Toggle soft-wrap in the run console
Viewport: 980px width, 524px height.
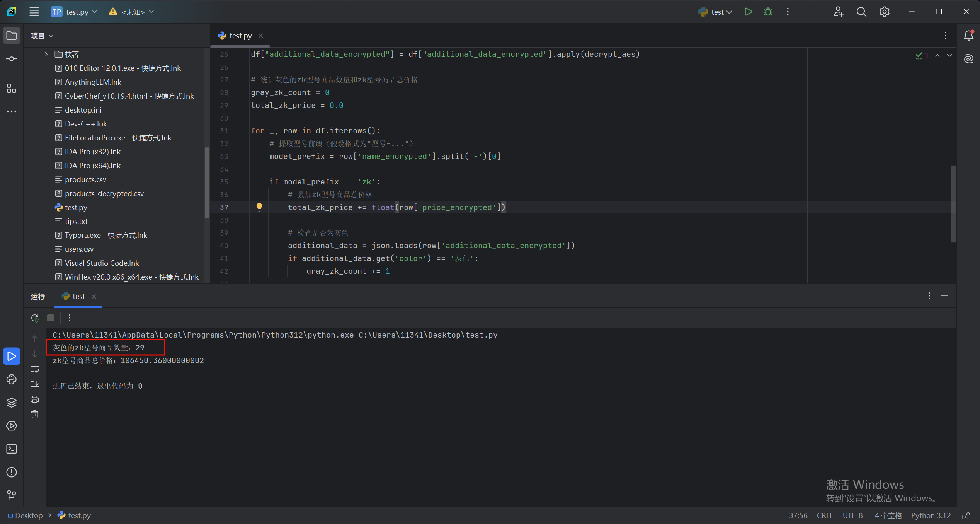35,369
